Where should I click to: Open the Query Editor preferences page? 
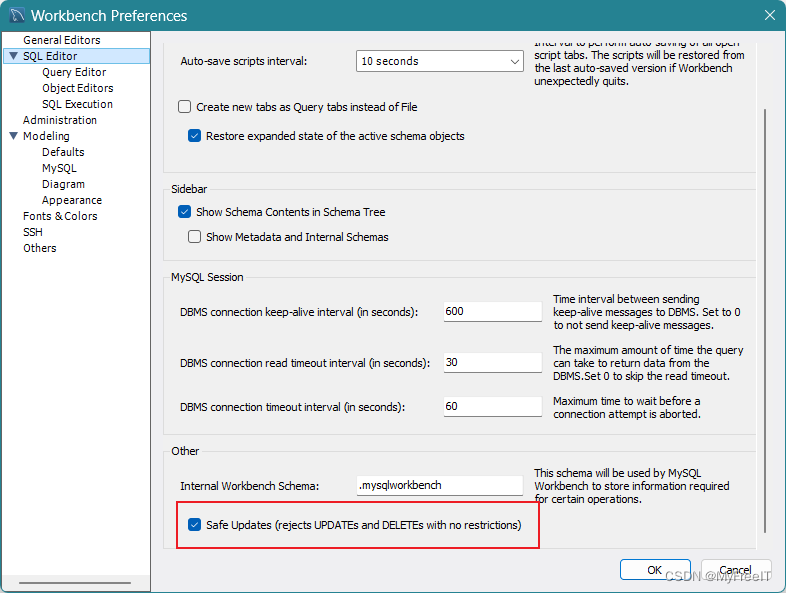[74, 72]
